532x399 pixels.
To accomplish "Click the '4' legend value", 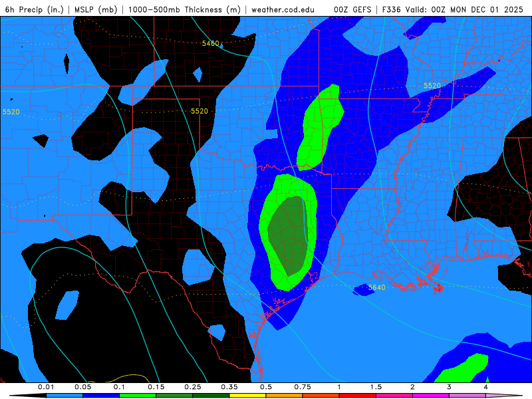I will 486,387.
